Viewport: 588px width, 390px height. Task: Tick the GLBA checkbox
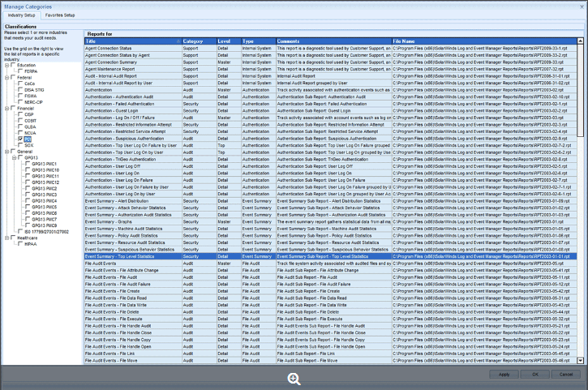tap(20, 126)
